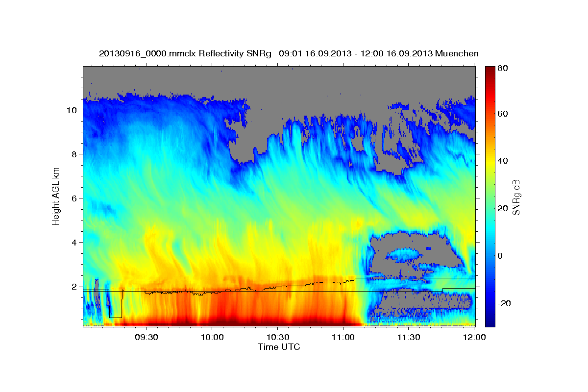Click the 12:00 time tick label
588x392 pixels.
(474, 337)
